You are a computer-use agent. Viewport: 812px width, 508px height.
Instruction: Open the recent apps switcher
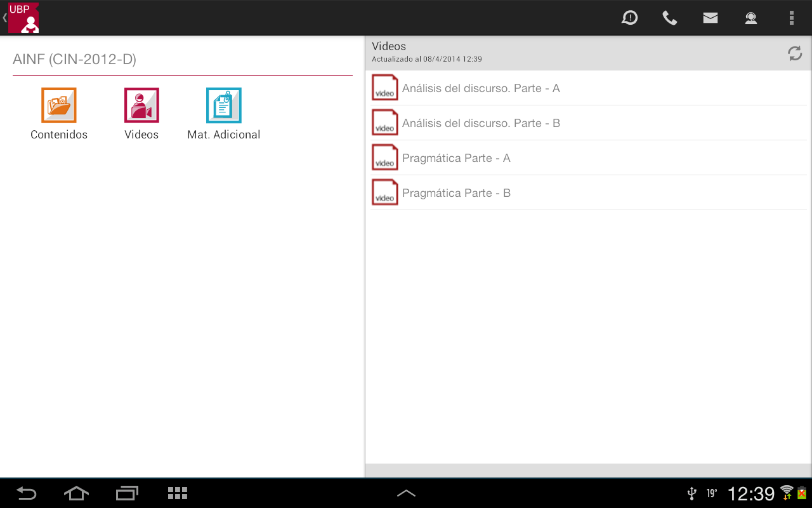[x=127, y=493]
